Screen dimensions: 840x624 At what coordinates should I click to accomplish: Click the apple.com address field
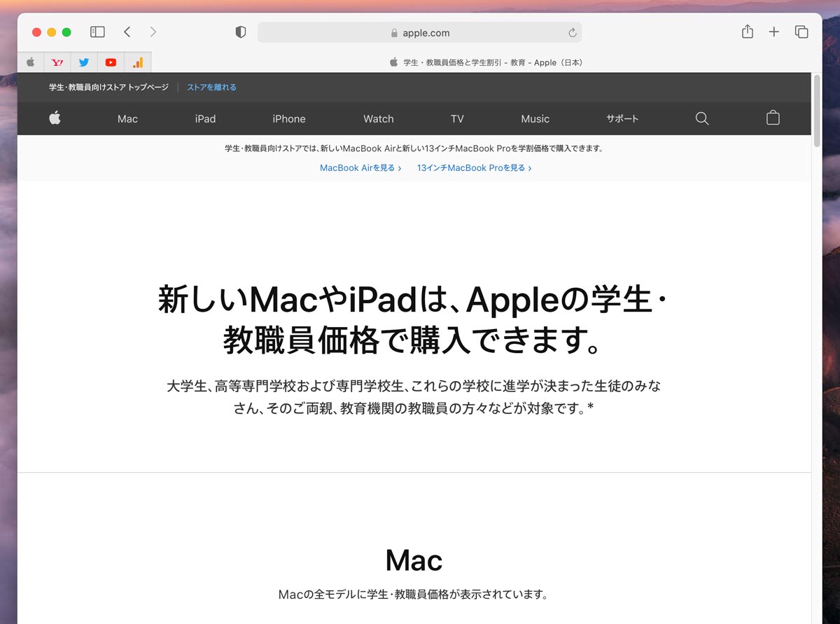click(x=420, y=32)
